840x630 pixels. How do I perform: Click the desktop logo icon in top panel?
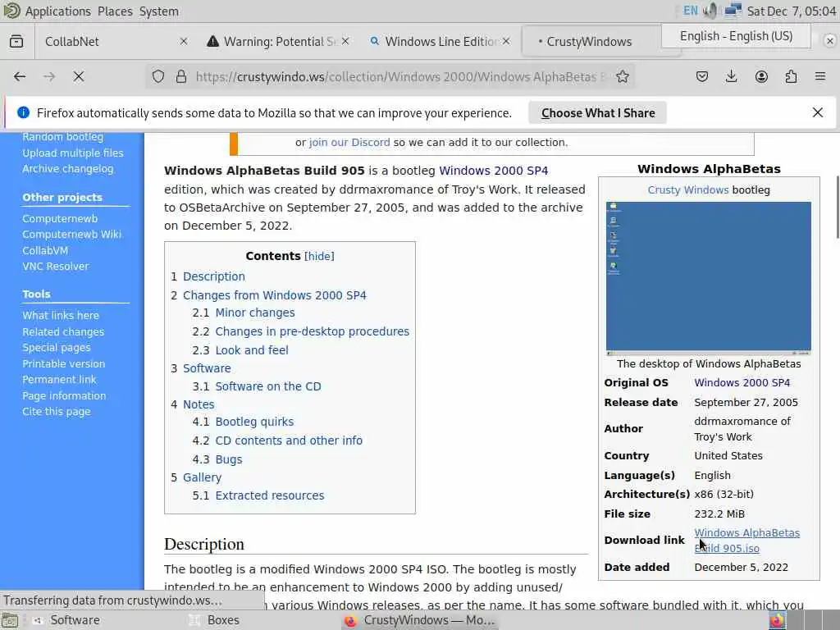click(x=11, y=11)
